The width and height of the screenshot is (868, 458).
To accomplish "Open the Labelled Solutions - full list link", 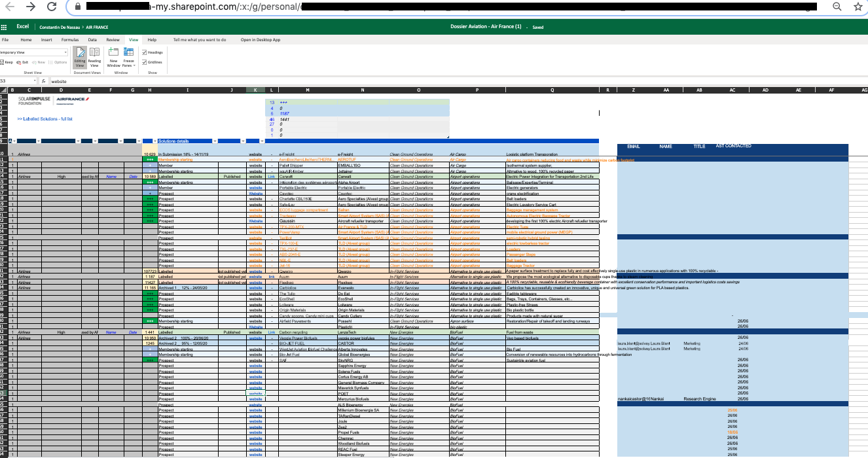I will pyautogui.click(x=45, y=119).
